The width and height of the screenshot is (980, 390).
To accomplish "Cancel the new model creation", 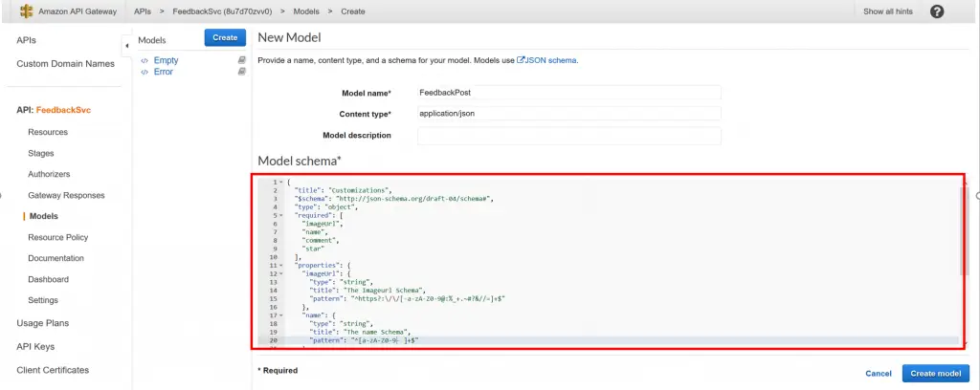I will pos(879,373).
